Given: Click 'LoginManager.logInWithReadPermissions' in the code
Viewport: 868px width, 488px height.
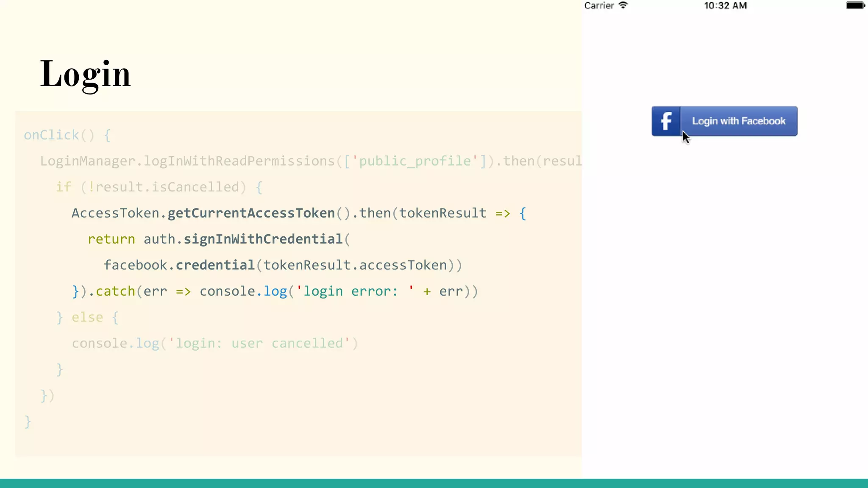Looking at the screenshot, I should click(187, 161).
